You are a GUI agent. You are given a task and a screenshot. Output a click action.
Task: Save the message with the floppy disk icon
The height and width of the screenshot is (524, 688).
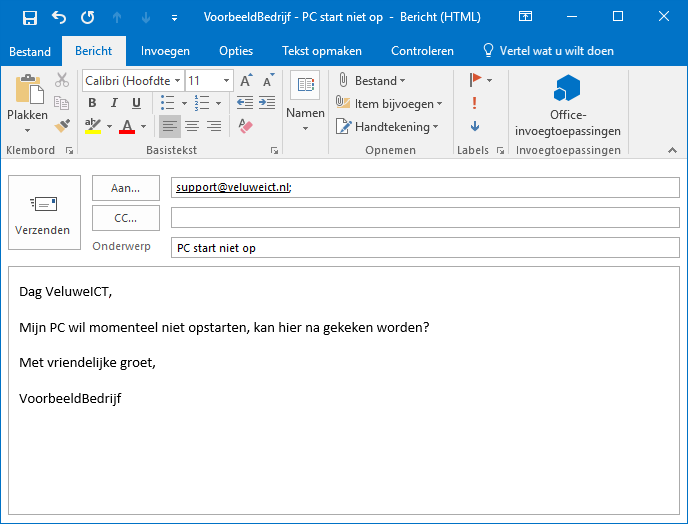[30, 18]
